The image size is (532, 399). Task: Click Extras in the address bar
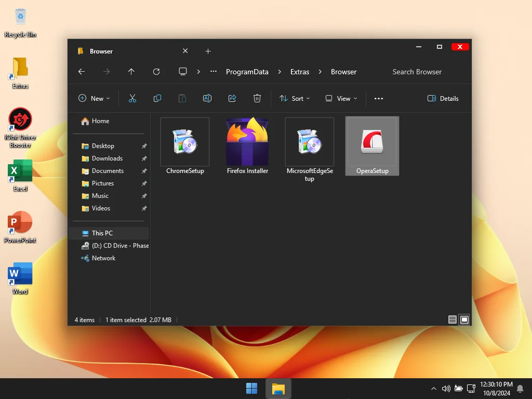click(x=300, y=72)
